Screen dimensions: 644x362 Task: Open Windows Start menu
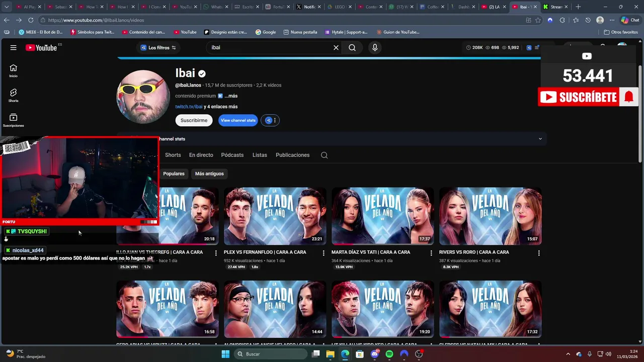click(225, 354)
